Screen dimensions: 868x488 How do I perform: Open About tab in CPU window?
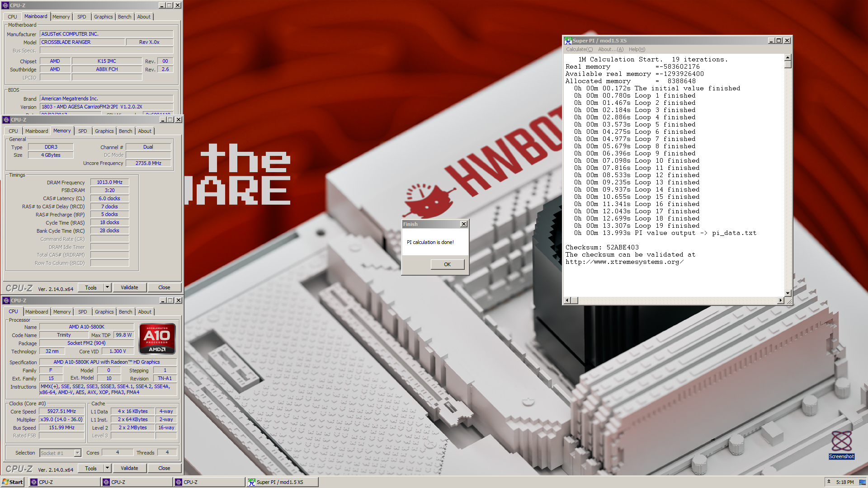[x=145, y=312]
